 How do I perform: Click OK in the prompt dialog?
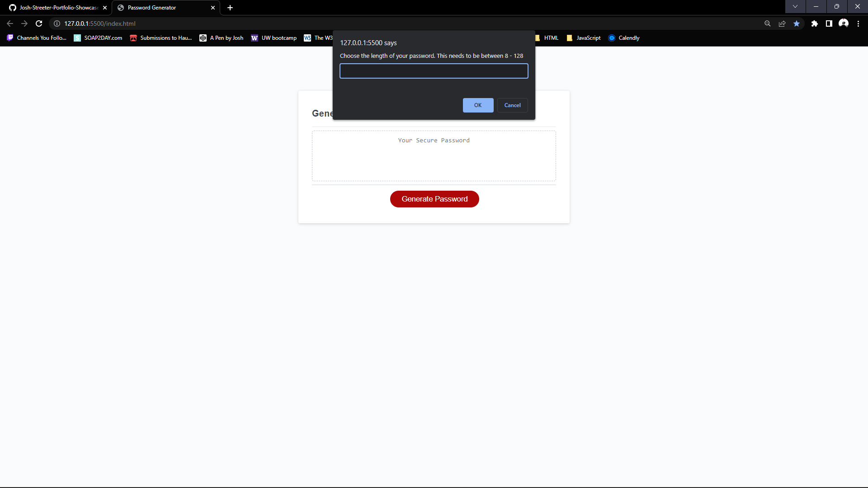coord(478,105)
